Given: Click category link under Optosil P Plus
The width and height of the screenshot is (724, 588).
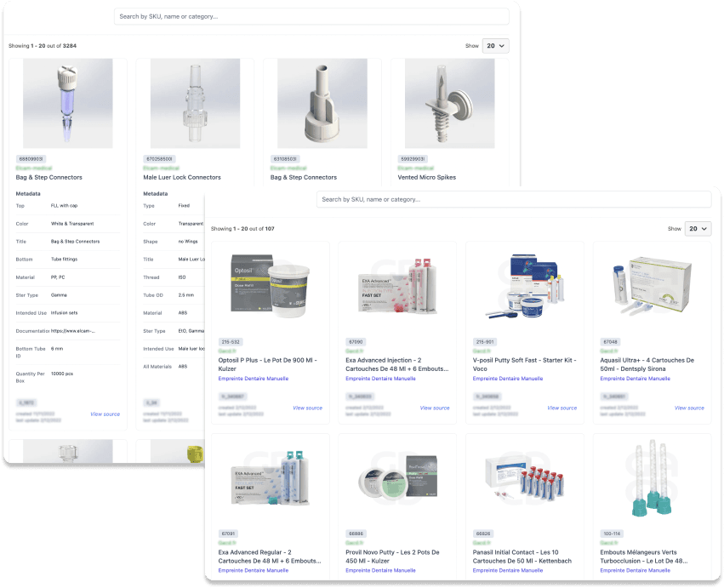Looking at the screenshot, I should click(254, 379).
